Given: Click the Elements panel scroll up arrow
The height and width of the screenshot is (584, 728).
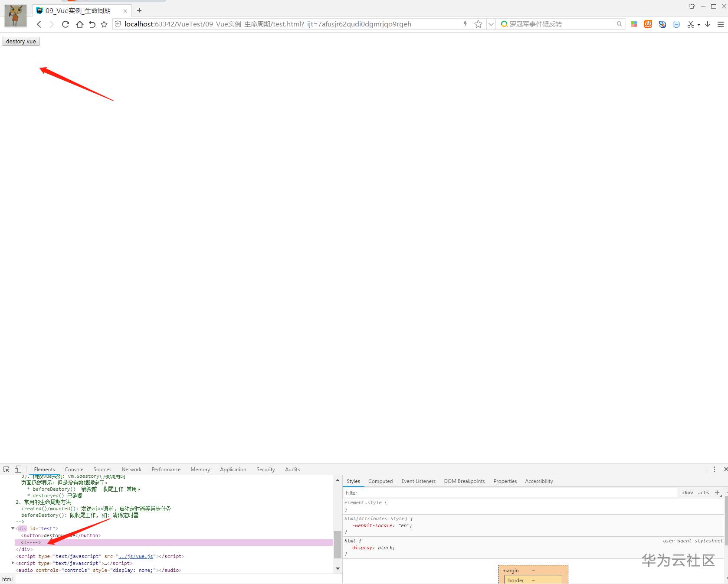Looking at the screenshot, I should 338,480.
